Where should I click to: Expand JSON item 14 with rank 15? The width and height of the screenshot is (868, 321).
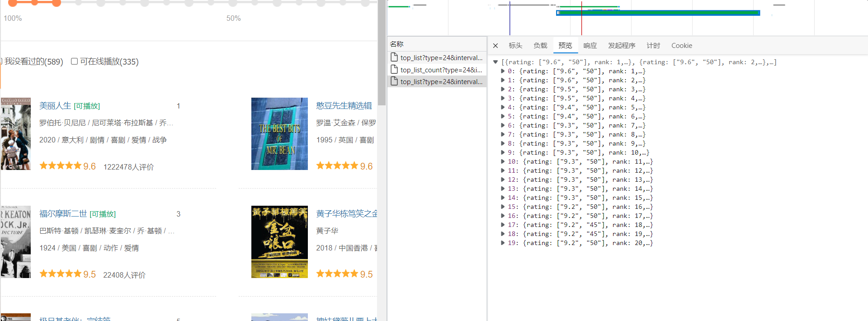[x=502, y=198]
